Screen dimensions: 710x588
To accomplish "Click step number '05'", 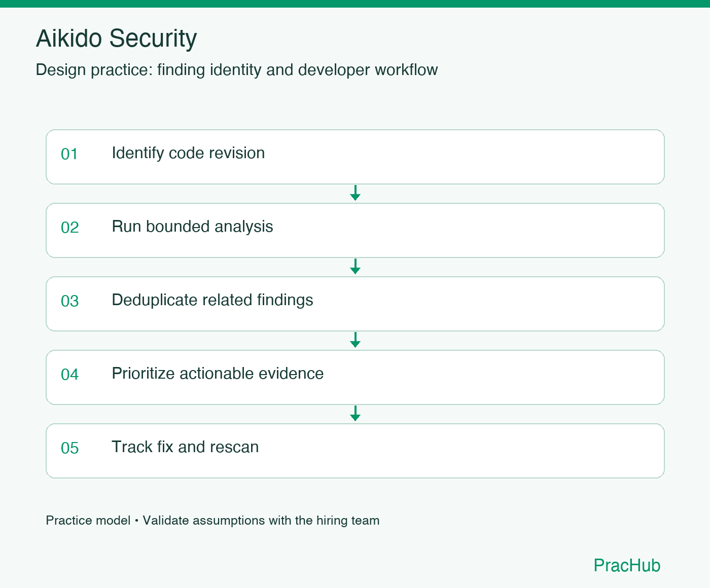I will point(70,448).
